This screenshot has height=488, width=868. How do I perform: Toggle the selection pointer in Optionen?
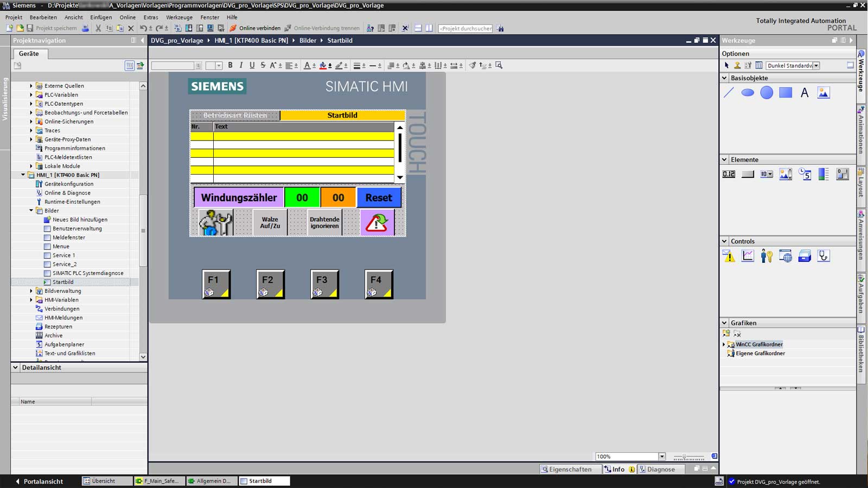726,65
